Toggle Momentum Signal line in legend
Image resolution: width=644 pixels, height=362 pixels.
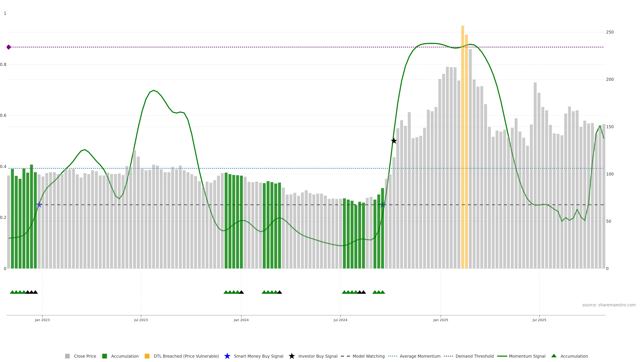click(x=527, y=356)
